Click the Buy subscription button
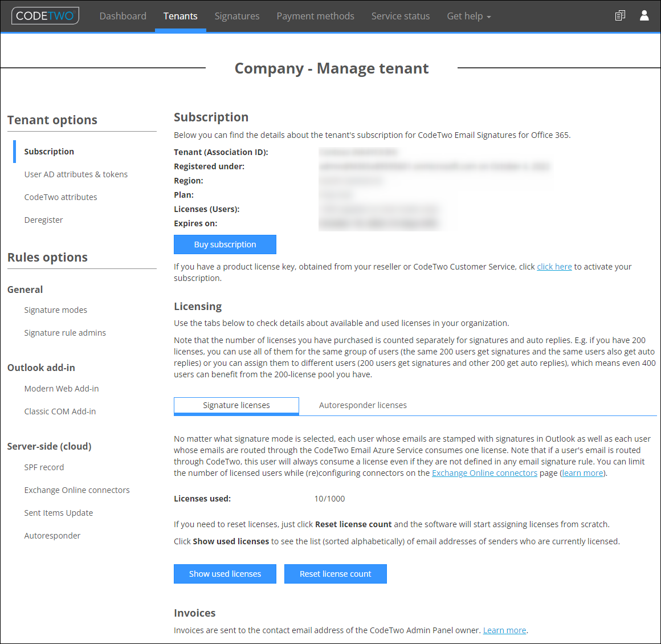Viewport: 661px width, 644px height. click(225, 244)
